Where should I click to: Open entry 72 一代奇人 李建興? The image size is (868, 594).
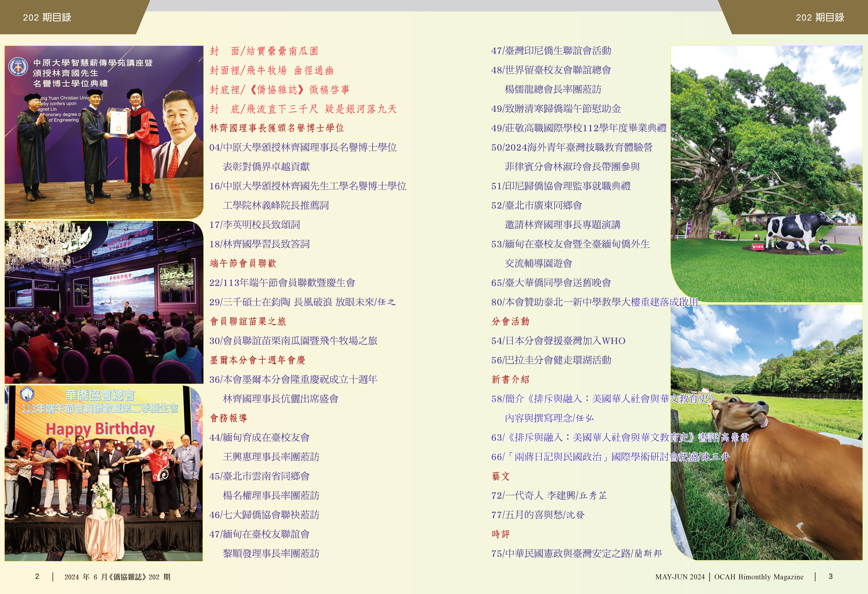click(549, 496)
